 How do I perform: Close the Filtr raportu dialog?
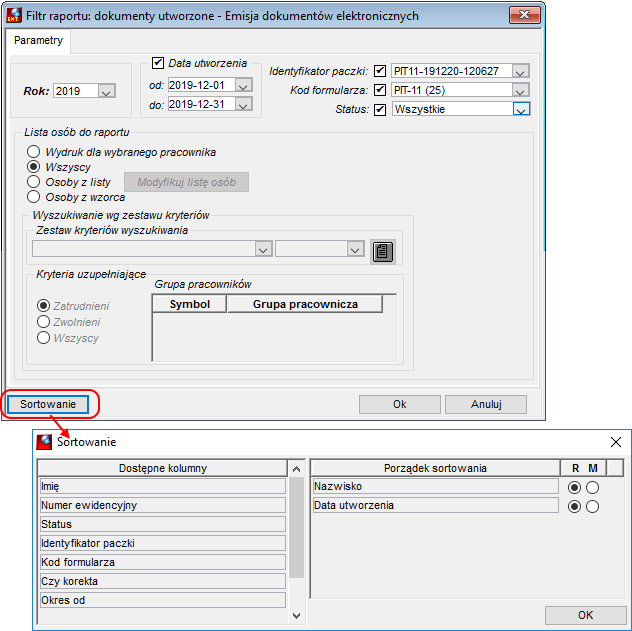tap(524, 15)
